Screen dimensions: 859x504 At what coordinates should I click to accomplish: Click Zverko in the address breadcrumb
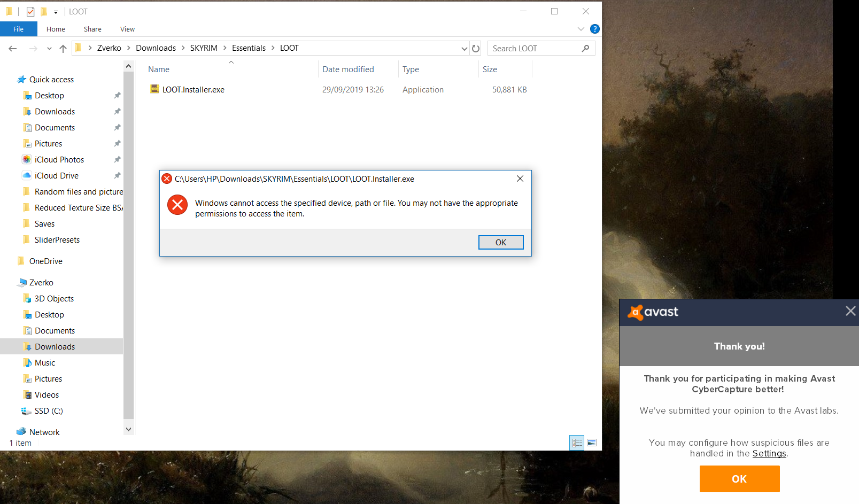click(109, 48)
